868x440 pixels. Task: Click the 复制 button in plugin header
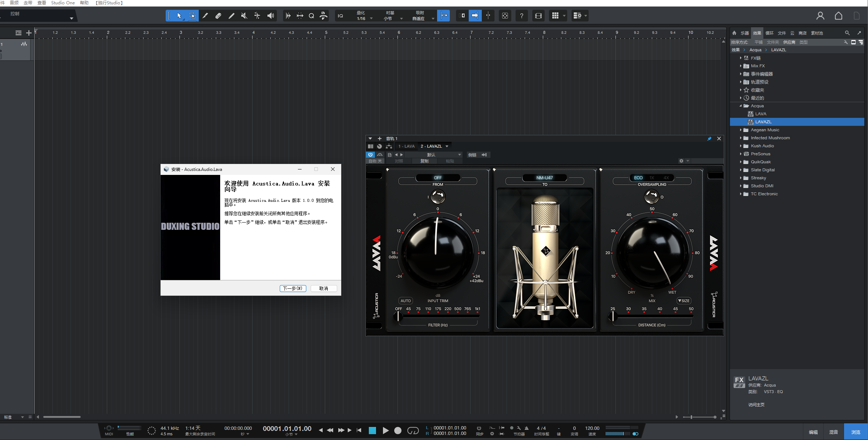click(424, 161)
